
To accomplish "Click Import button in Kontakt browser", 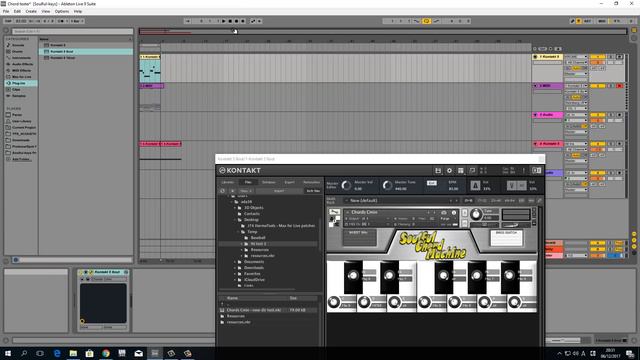I will tap(279, 191).
